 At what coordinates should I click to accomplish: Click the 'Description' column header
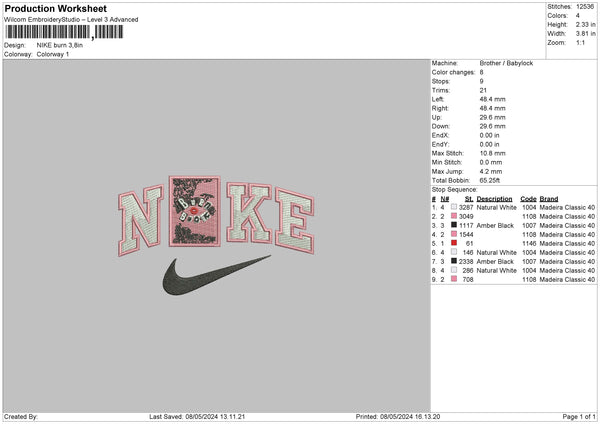tap(494, 199)
